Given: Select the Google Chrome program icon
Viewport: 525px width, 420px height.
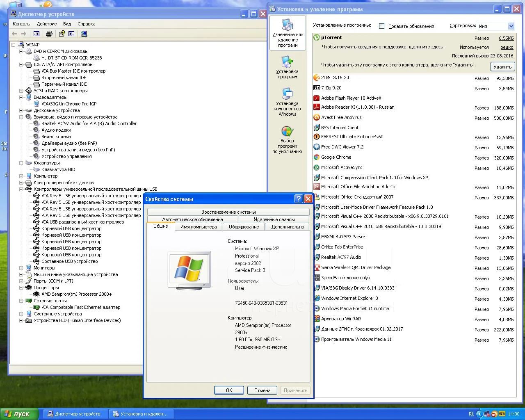Looking at the screenshot, I should pos(317,157).
